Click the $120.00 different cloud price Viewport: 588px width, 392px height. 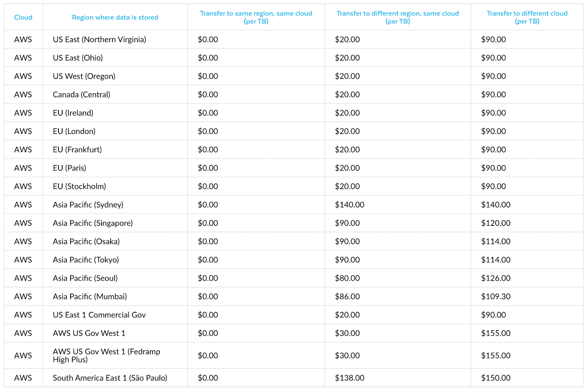click(x=496, y=223)
